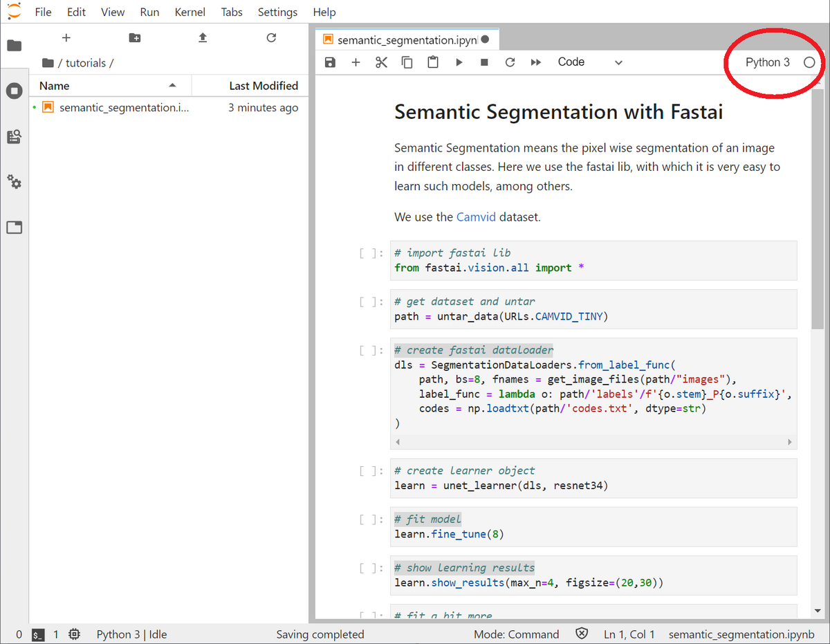The image size is (830, 644).
Task: Open the Open Tabs sidebar icon
Action: (14, 227)
